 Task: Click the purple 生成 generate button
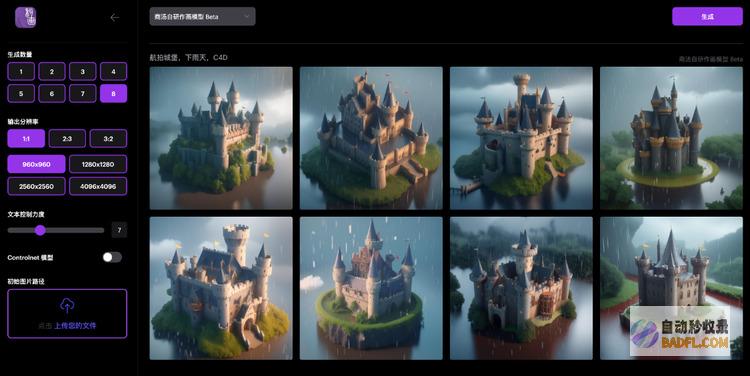click(x=707, y=16)
